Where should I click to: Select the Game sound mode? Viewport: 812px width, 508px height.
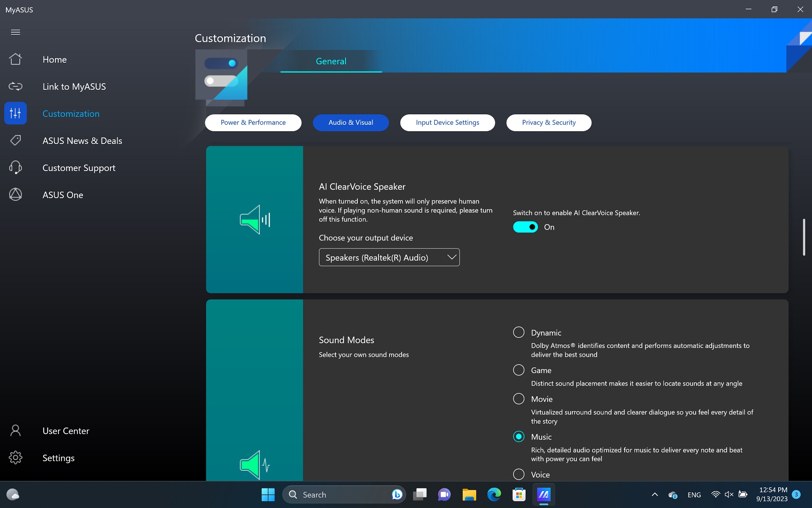[x=518, y=370]
